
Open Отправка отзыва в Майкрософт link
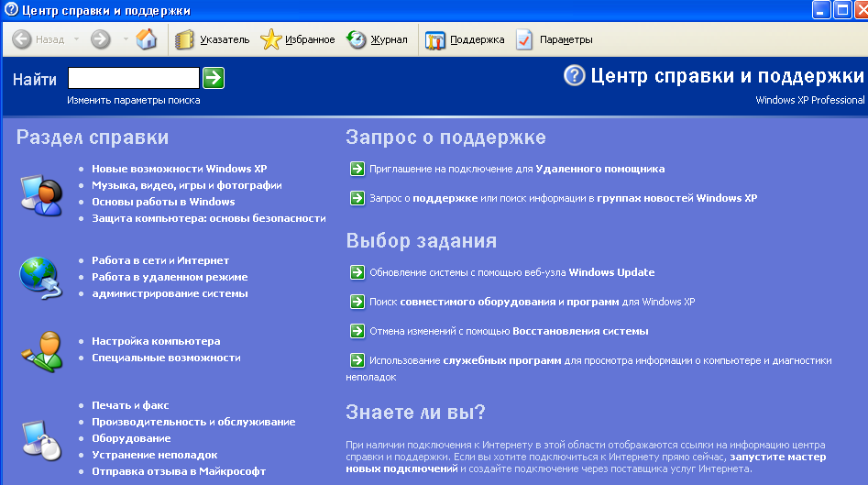pos(179,472)
